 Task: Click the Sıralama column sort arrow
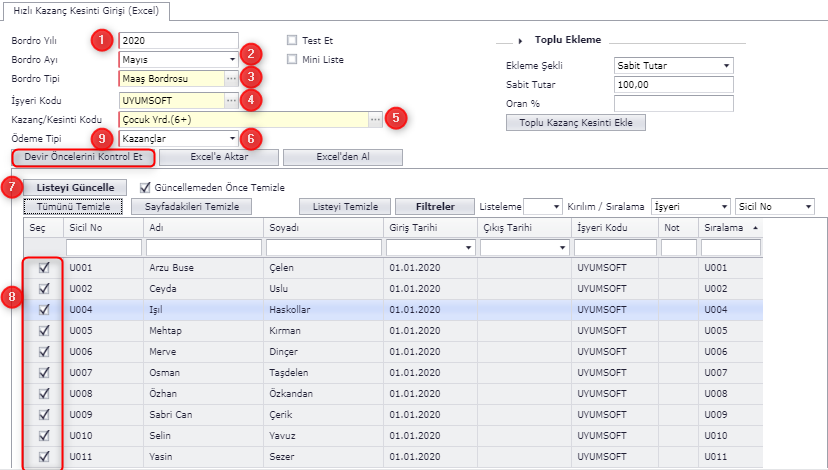(754, 227)
